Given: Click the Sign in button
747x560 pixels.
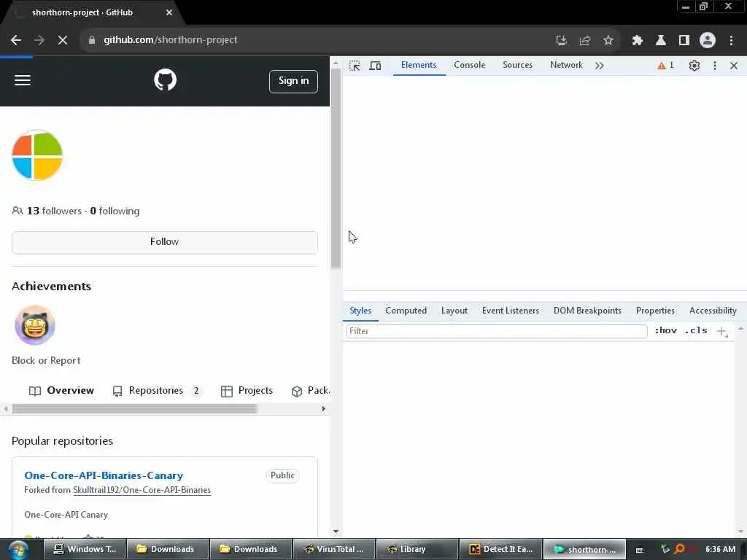Looking at the screenshot, I should pos(293,81).
